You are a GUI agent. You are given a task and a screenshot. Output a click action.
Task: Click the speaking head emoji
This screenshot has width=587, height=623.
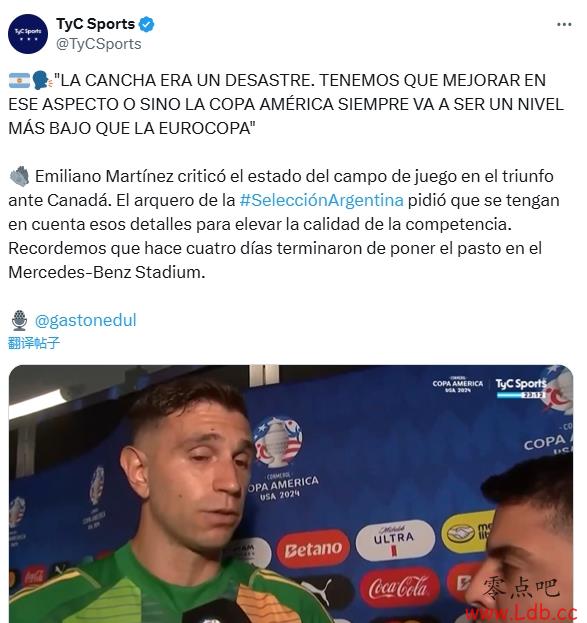42,81
